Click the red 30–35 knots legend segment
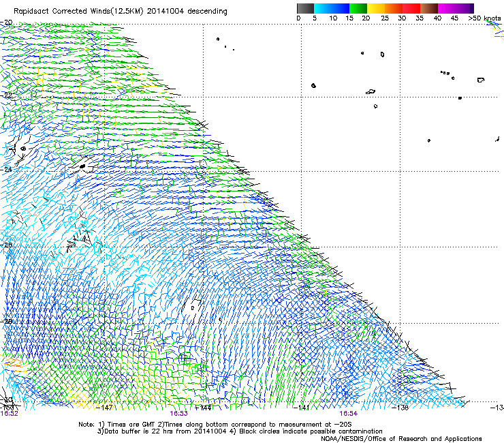Viewport: 504px width, 443px height. [411, 8]
